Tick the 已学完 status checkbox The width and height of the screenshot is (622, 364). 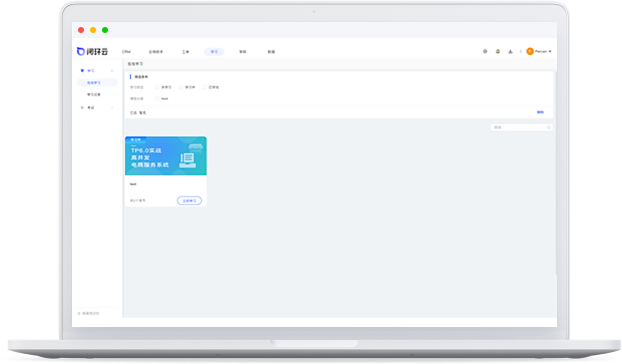tap(205, 87)
